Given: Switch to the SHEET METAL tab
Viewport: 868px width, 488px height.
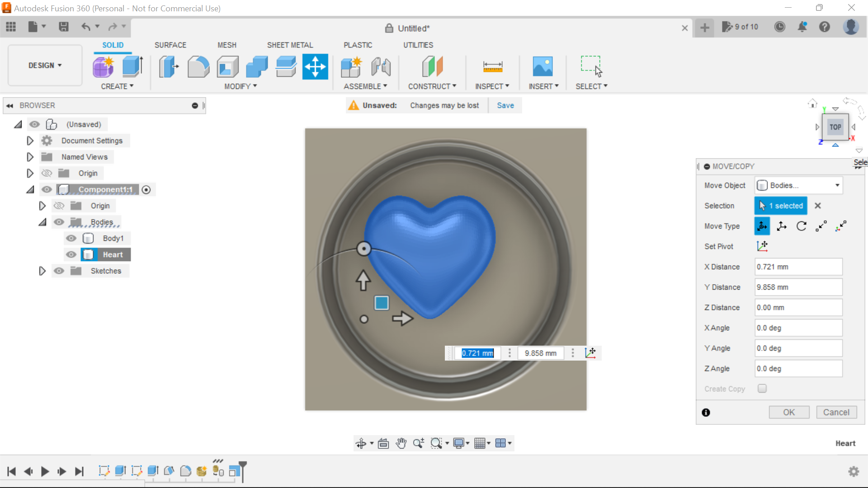Looking at the screenshot, I should coord(290,45).
